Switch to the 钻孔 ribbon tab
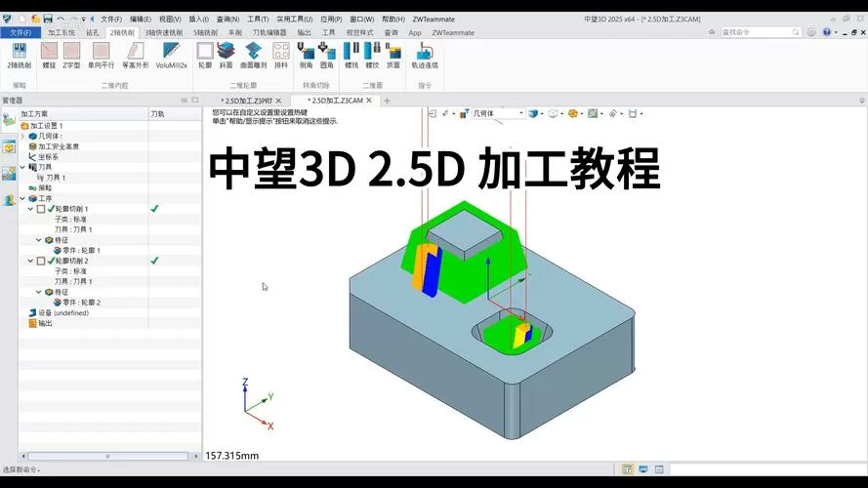 93,32
